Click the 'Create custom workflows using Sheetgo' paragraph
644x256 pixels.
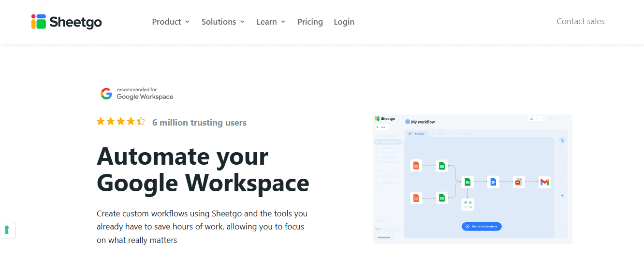coord(202,227)
